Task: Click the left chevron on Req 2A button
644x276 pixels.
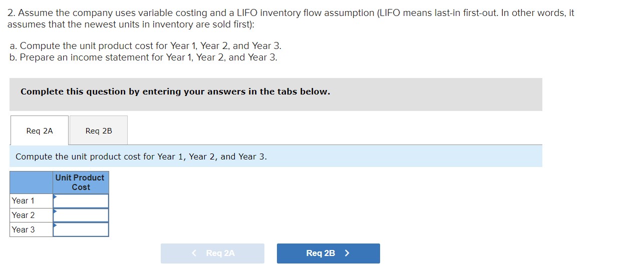Action: click(195, 253)
